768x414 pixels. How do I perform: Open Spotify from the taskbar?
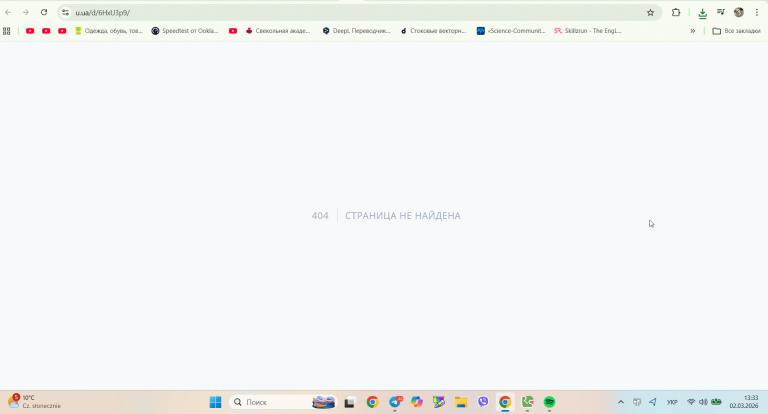tap(550, 402)
